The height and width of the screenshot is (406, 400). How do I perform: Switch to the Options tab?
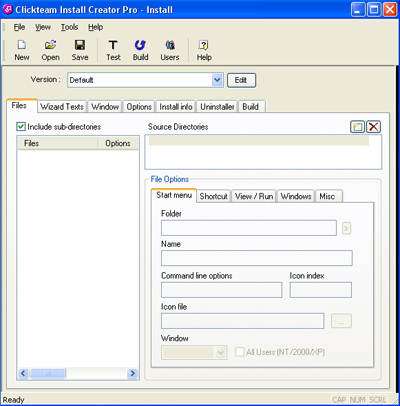tap(139, 107)
